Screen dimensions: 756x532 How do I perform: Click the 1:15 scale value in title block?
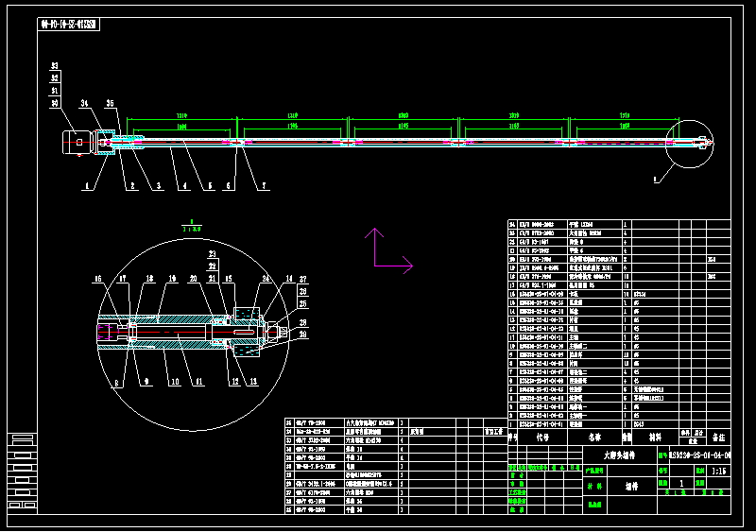[x=719, y=472]
